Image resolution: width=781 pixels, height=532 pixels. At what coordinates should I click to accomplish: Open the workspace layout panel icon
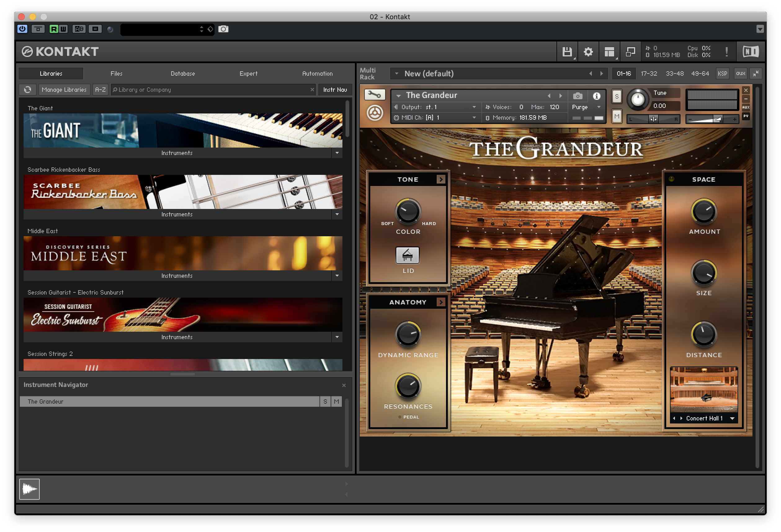[x=609, y=52]
